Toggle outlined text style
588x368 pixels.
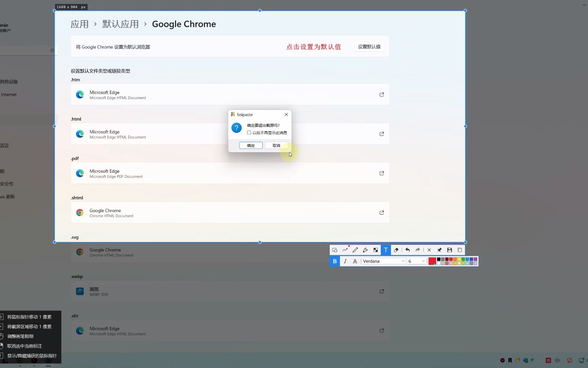click(355, 261)
